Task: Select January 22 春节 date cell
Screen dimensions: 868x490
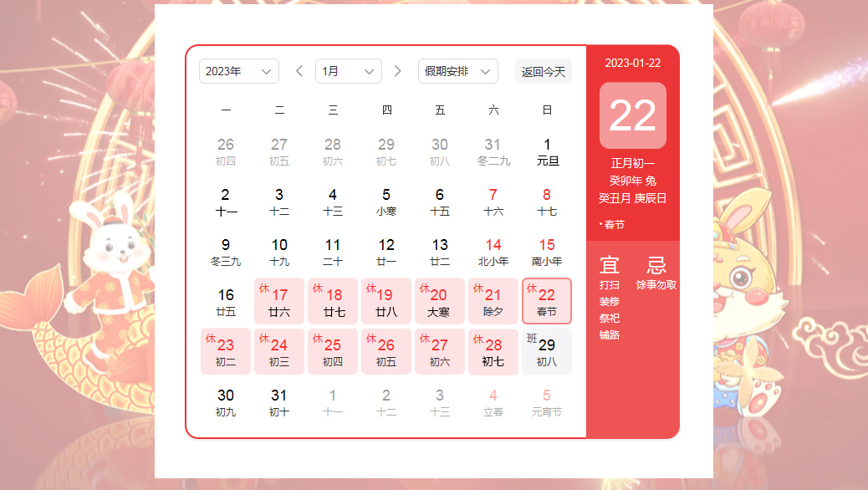Action: tap(547, 302)
